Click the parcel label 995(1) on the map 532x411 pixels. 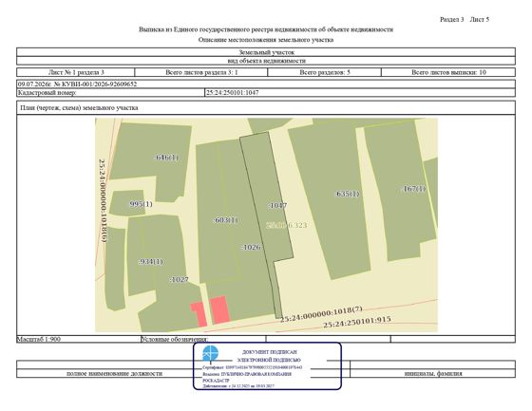(141, 204)
